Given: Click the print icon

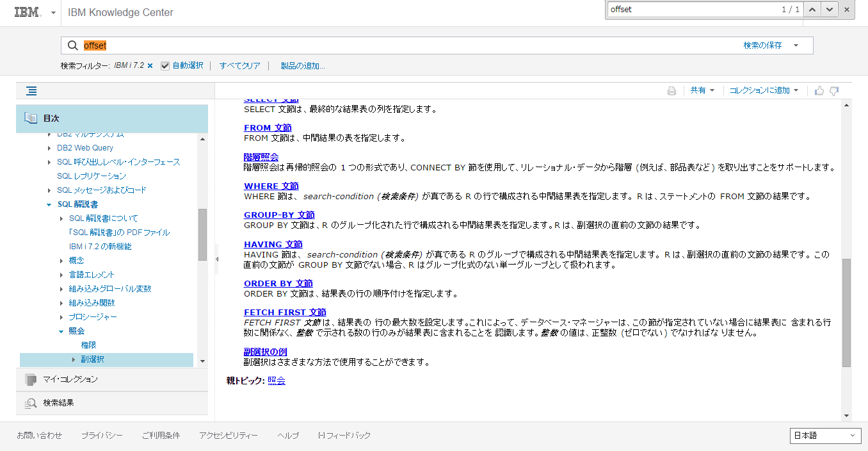Looking at the screenshot, I should coord(671,91).
